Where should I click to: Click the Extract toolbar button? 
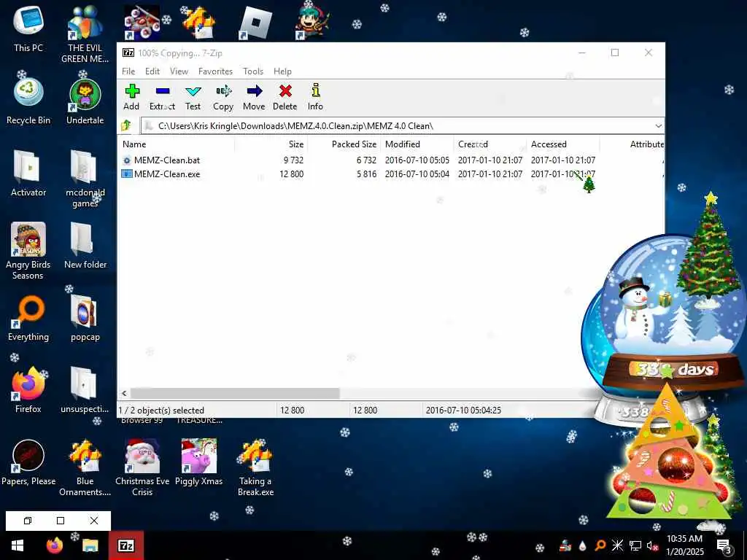coord(162,97)
